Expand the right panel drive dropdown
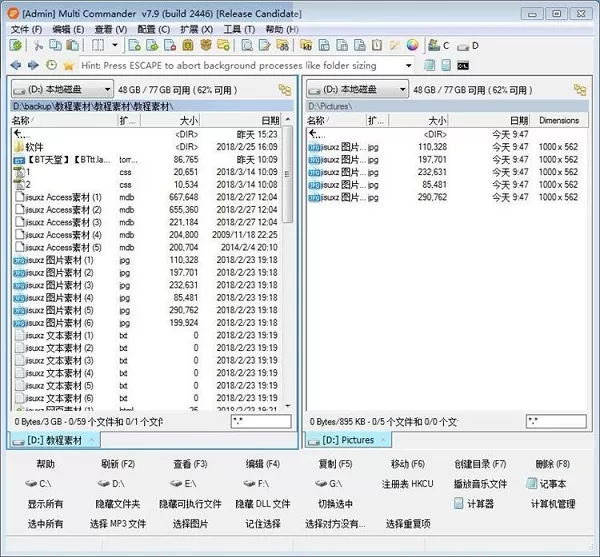Image resolution: width=600 pixels, height=557 pixels. (x=357, y=90)
